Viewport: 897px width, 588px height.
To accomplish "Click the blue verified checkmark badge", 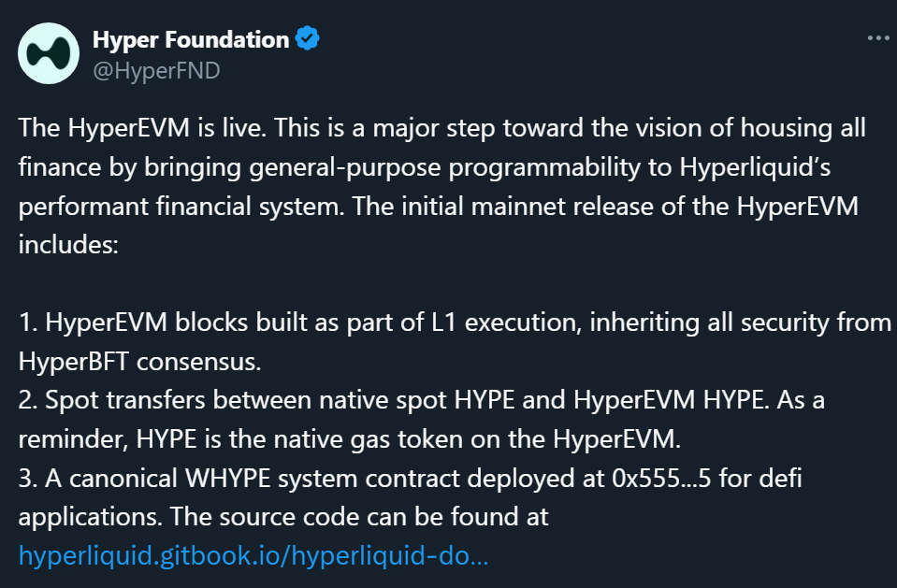I will coord(307,38).
